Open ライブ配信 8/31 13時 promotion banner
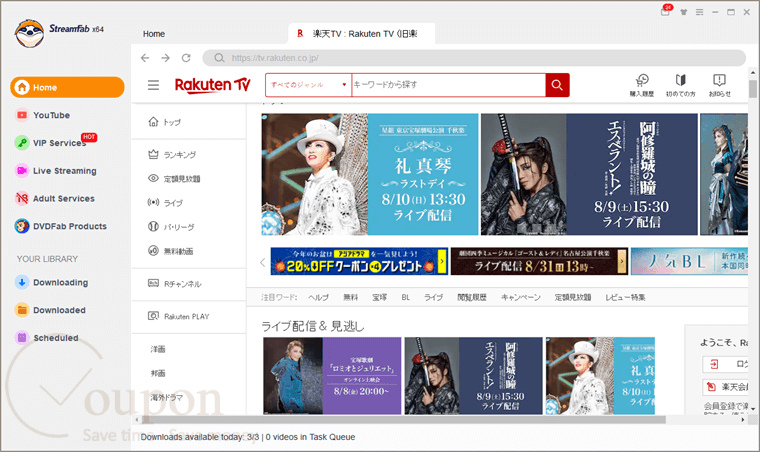This screenshot has height=452, width=760. (x=539, y=261)
